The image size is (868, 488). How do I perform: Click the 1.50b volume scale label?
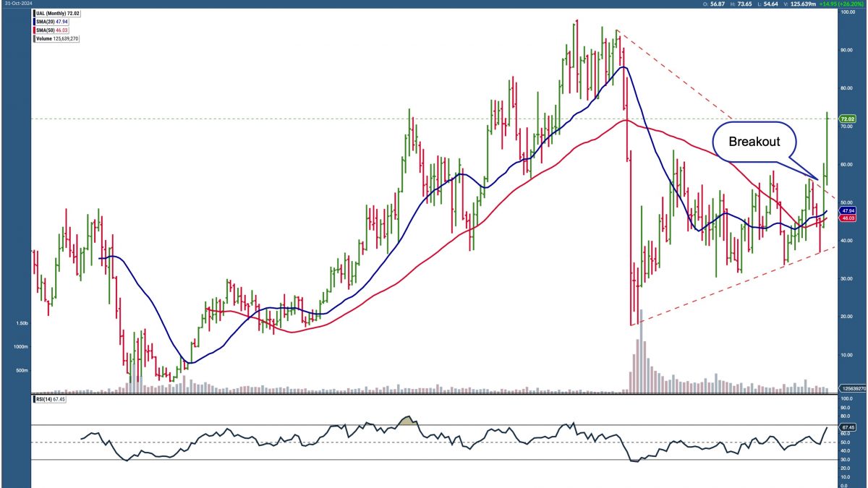coord(22,323)
